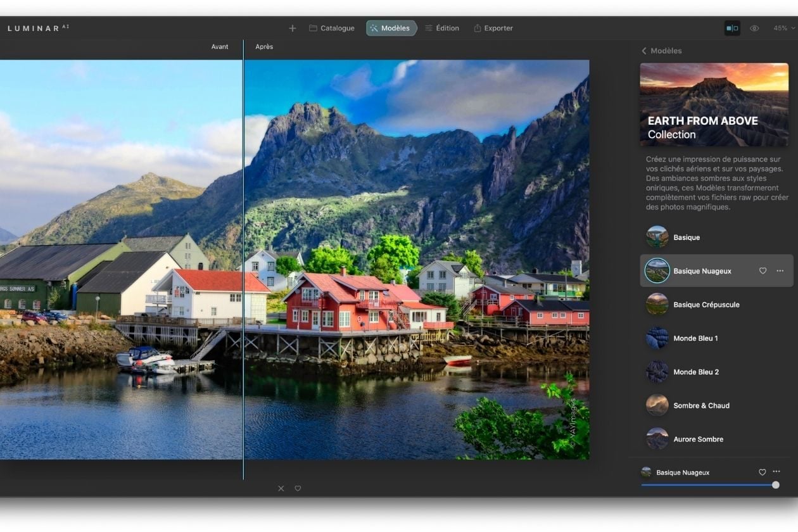
Task: Apply the Basique Crépuscule template
Action: click(x=706, y=305)
